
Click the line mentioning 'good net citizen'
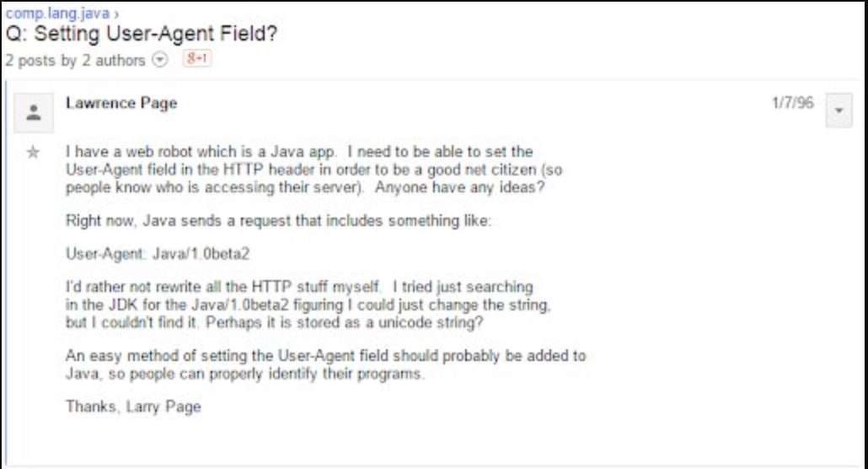click(x=313, y=170)
